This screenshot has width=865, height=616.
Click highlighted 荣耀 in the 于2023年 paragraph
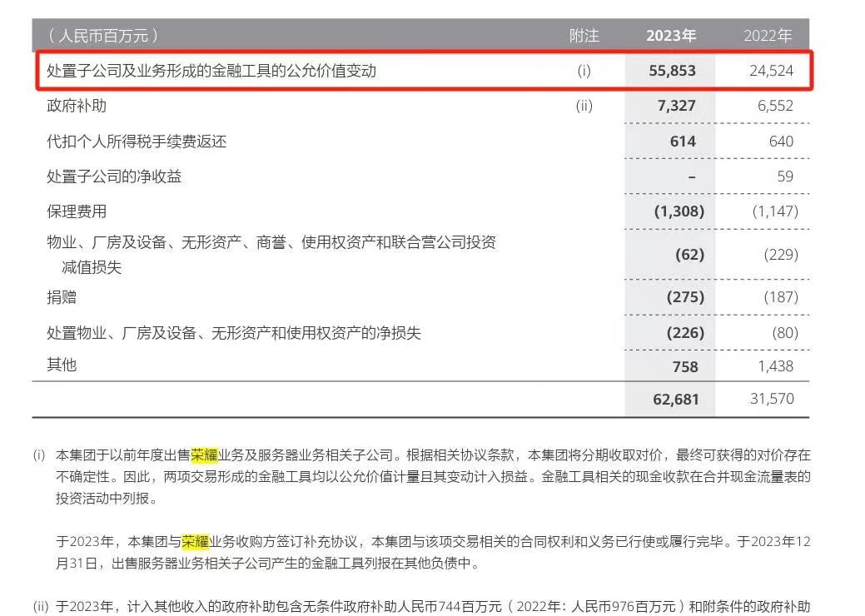pyautogui.click(x=195, y=541)
